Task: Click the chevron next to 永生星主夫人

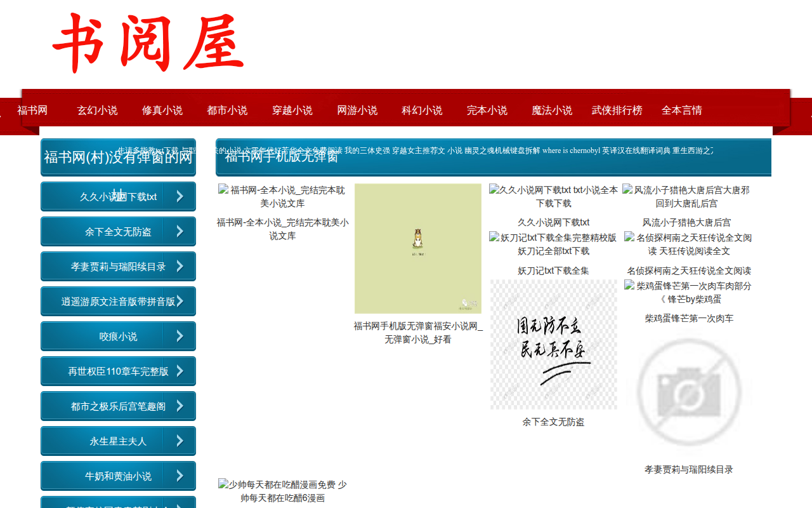Action: [180, 441]
